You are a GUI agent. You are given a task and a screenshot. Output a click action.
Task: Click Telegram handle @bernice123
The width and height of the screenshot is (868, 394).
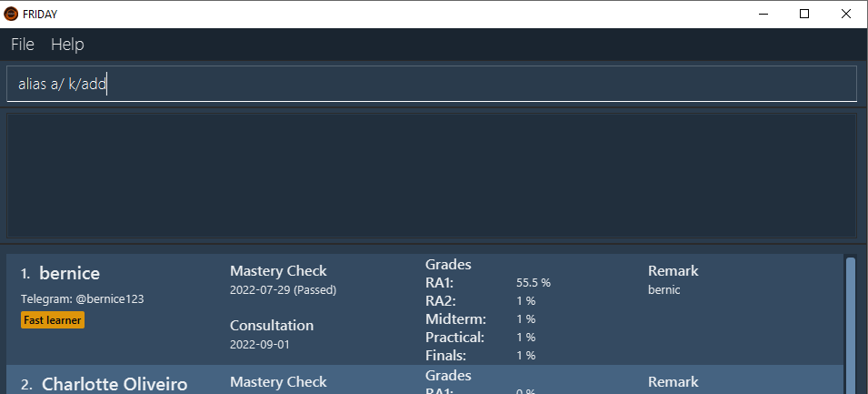tap(110, 299)
